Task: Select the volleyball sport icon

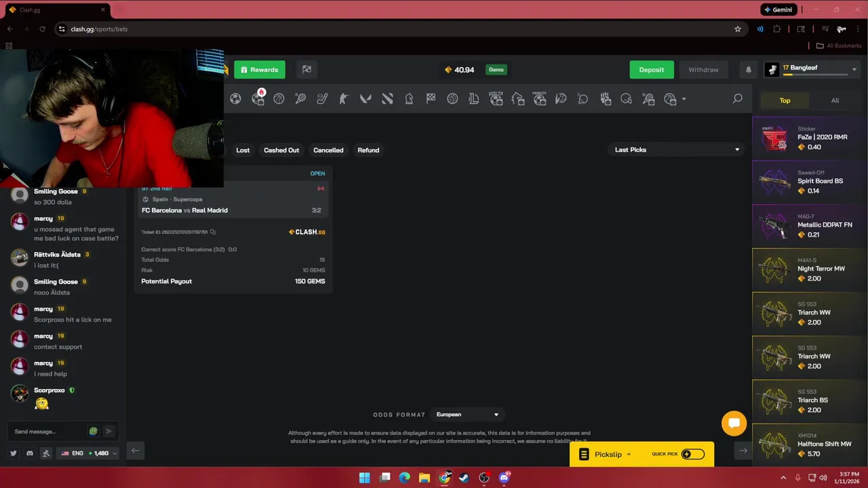Action: (x=452, y=99)
